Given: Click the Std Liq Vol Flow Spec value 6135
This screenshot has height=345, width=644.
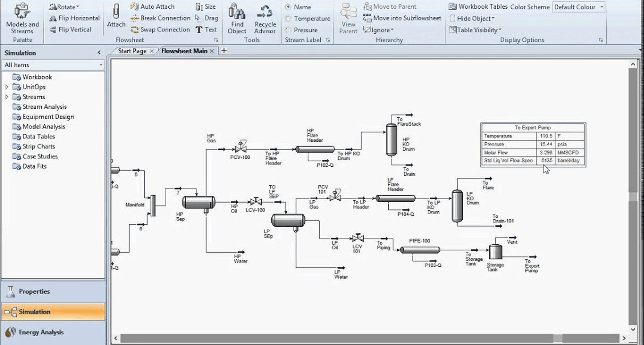Looking at the screenshot, I should (x=546, y=161).
